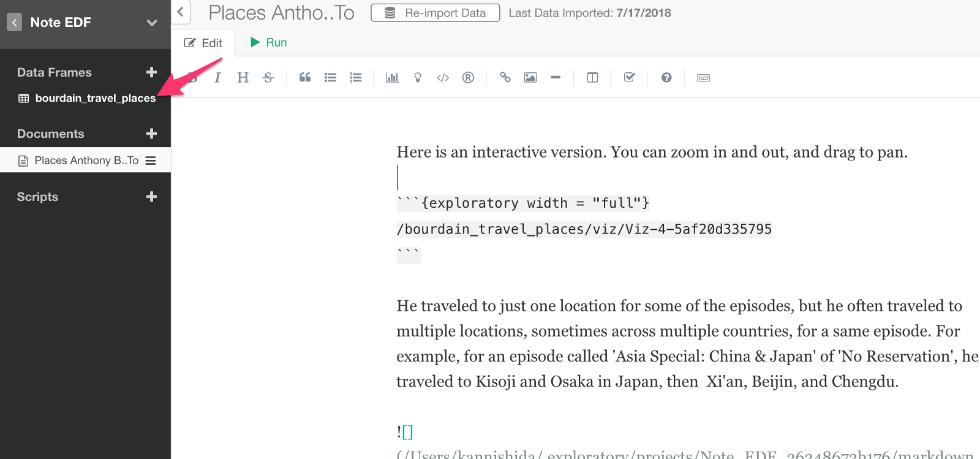980x459 pixels.
Task: Insert a code block
Action: coord(443,78)
